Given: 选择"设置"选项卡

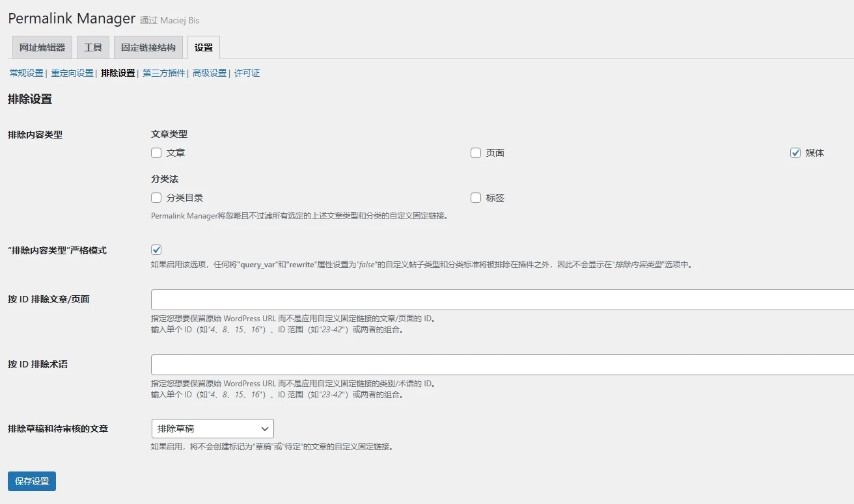Looking at the screenshot, I should tap(203, 47).
